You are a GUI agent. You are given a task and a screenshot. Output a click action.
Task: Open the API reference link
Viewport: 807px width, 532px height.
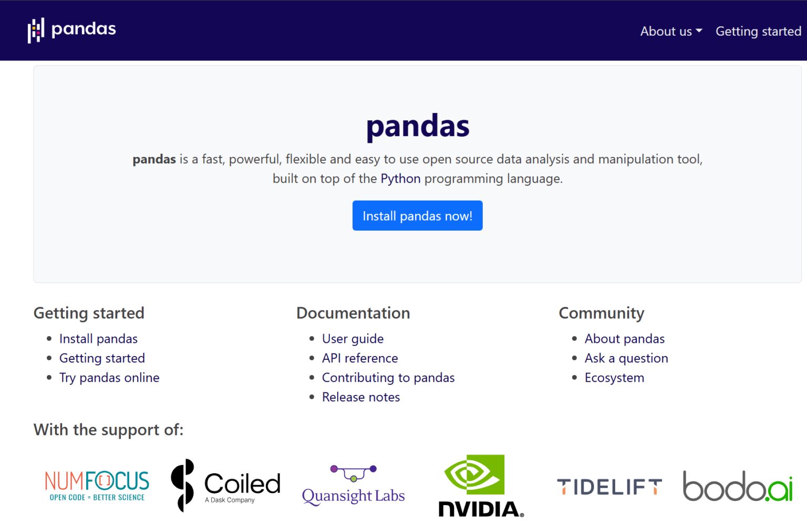click(x=360, y=358)
